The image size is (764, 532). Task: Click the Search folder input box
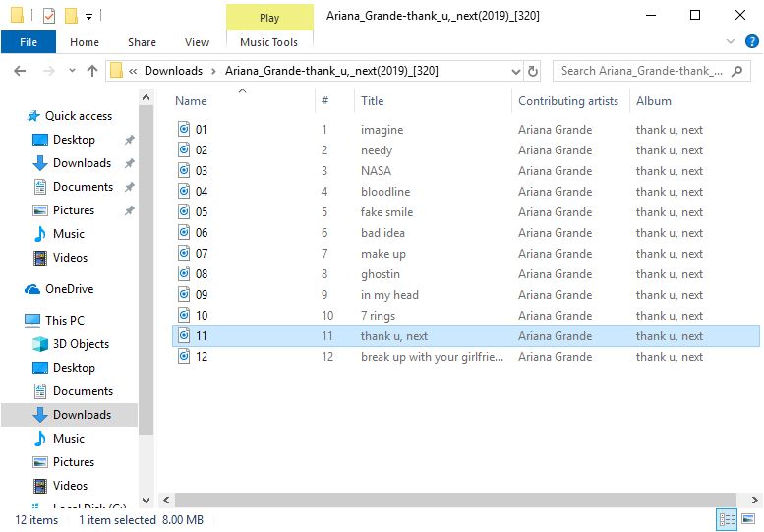click(643, 71)
